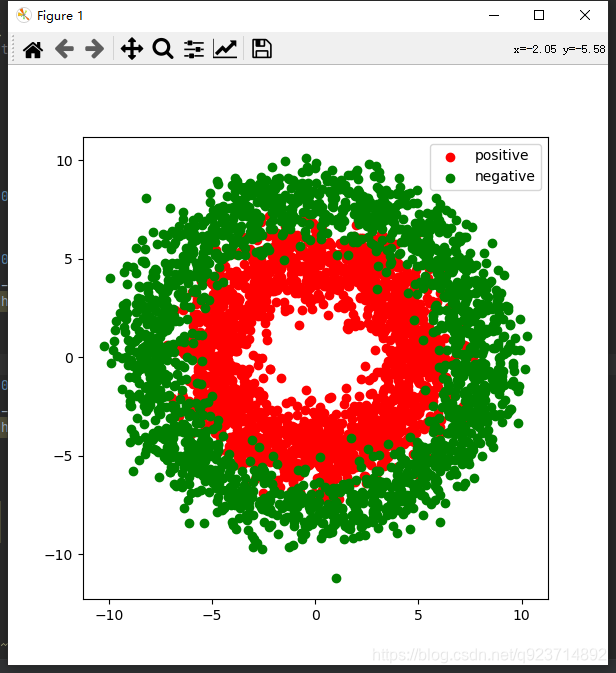Open the Edit axis curves chart icon

tap(225, 49)
